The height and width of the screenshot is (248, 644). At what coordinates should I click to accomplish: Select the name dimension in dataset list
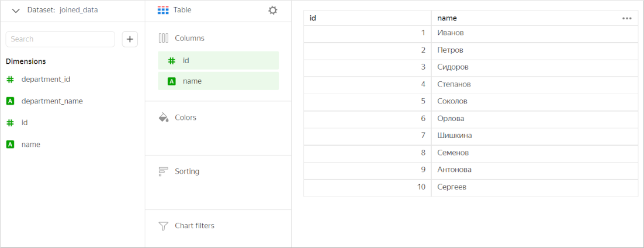30,144
